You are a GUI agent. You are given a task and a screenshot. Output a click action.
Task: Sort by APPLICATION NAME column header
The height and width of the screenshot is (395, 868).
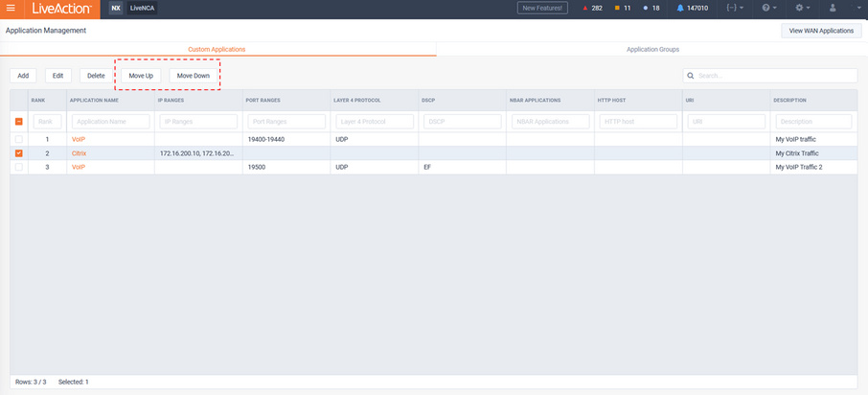tap(94, 101)
